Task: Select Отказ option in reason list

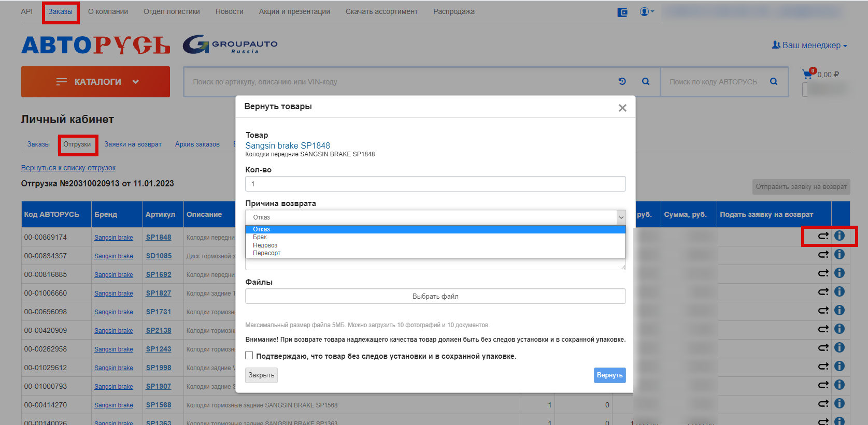Action: [x=435, y=229]
